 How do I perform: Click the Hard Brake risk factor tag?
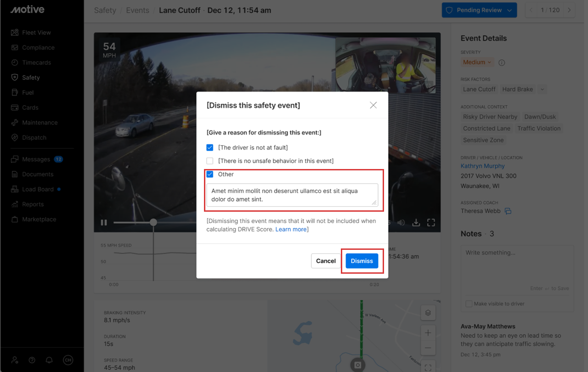tap(518, 89)
